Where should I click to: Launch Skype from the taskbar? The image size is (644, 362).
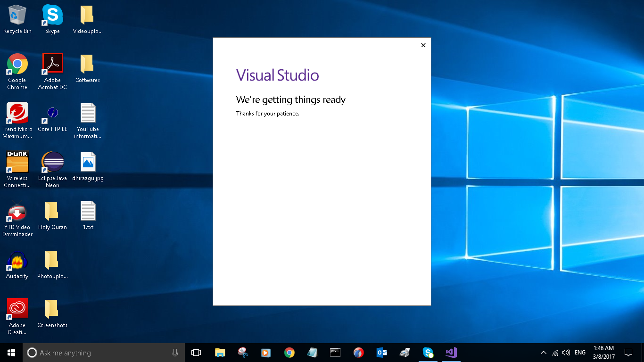[x=428, y=352]
